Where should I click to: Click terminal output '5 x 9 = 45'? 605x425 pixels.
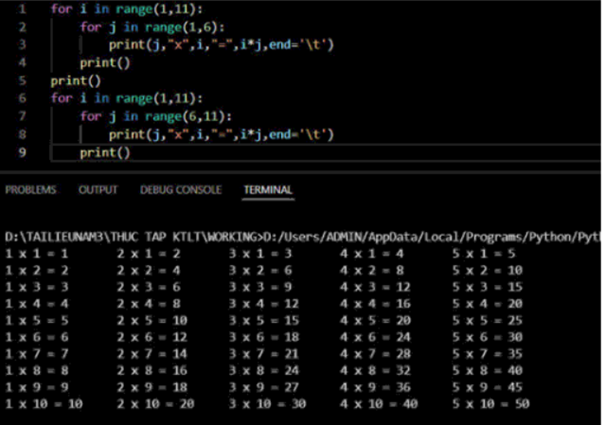pos(487,387)
